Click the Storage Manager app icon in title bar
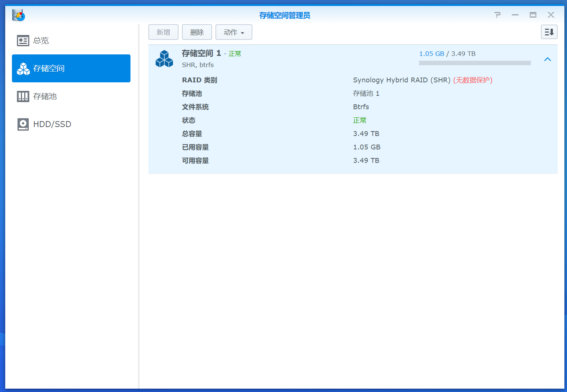 [x=18, y=15]
